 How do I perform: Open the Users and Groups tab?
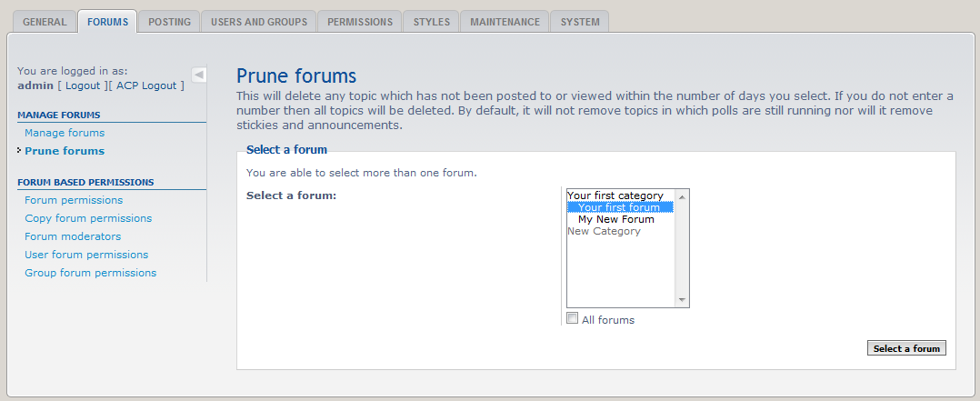pyautogui.click(x=258, y=22)
